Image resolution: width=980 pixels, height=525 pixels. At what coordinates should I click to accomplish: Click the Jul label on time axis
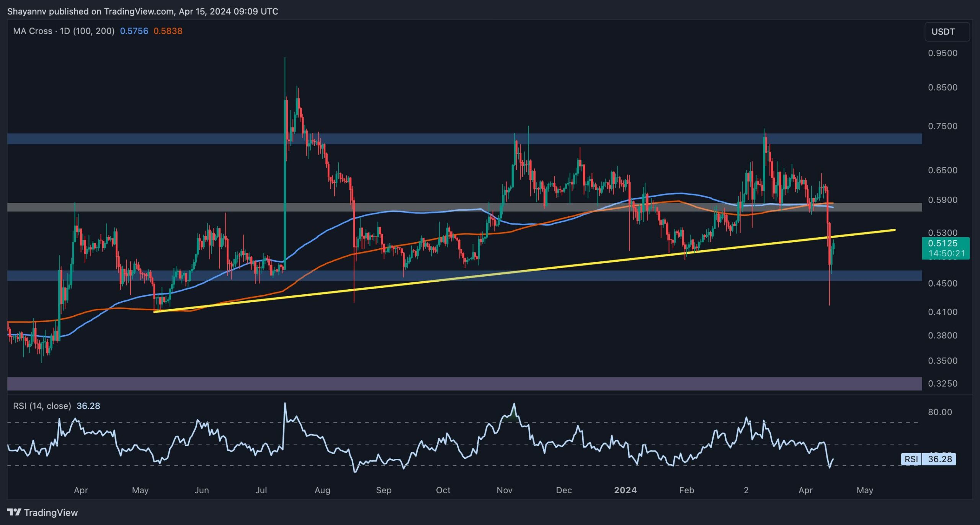coord(261,490)
